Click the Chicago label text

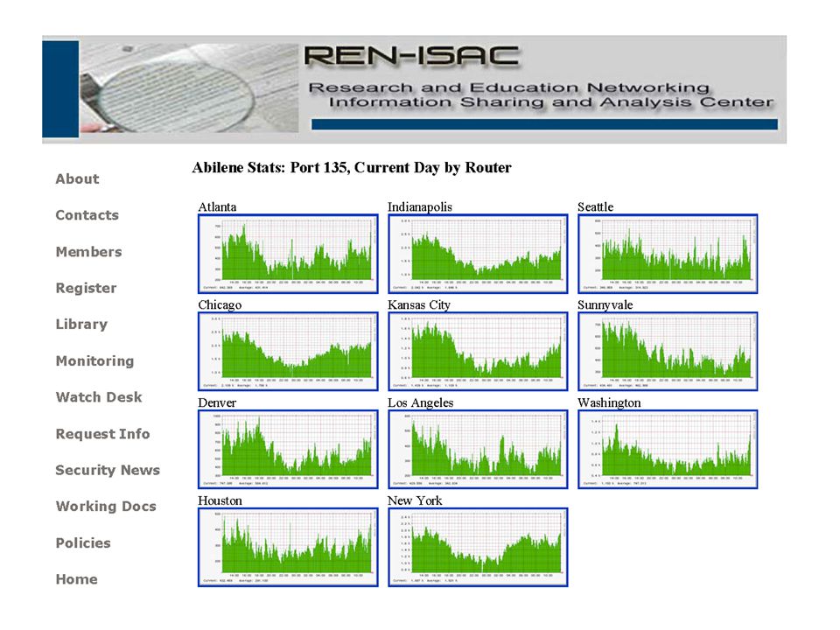[x=220, y=305]
